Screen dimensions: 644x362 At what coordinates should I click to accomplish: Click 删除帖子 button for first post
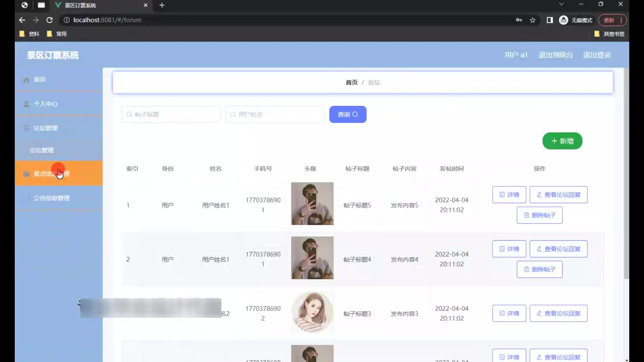[539, 215]
